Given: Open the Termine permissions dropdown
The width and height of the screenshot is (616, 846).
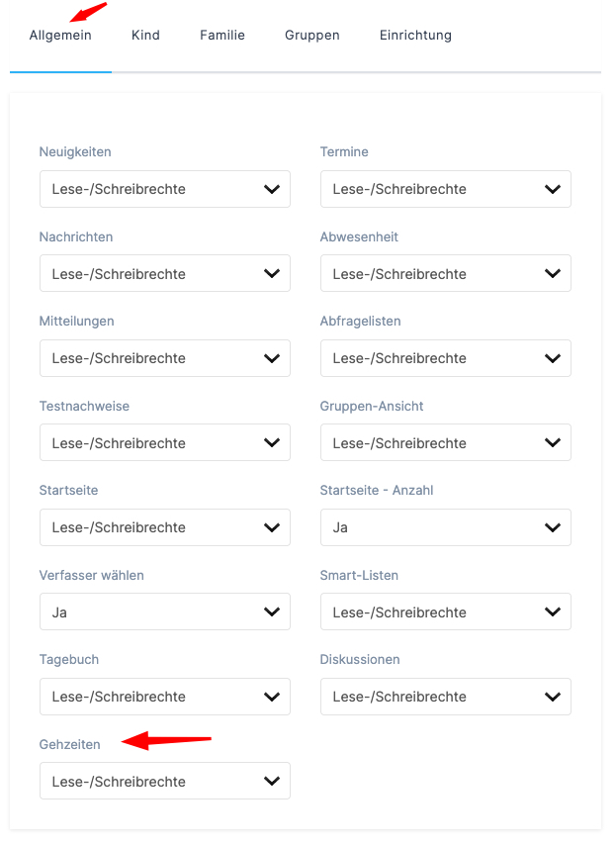Looking at the screenshot, I should tap(446, 189).
